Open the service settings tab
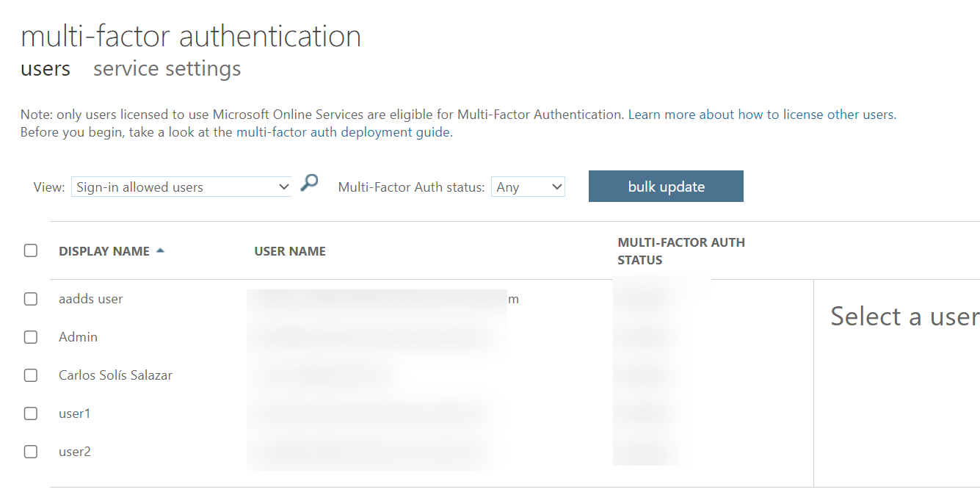980x495 pixels. pos(167,69)
